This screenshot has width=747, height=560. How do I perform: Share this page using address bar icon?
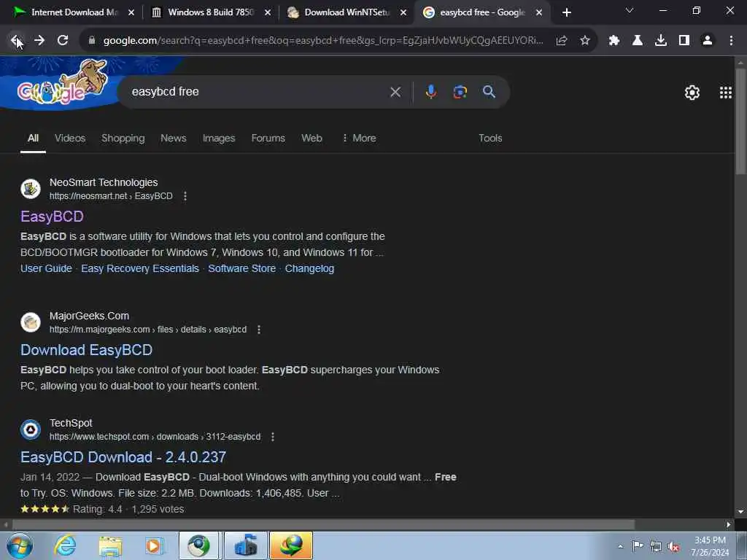click(562, 41)
